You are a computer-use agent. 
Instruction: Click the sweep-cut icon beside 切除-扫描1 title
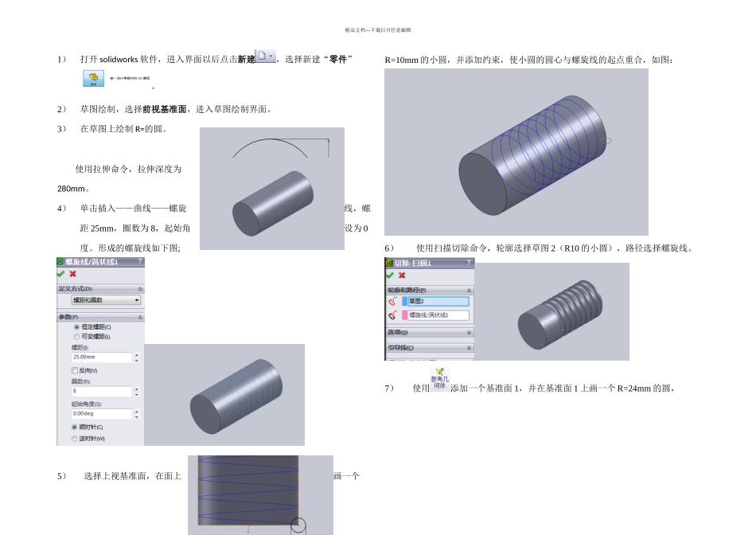click(x=390, y=263)
